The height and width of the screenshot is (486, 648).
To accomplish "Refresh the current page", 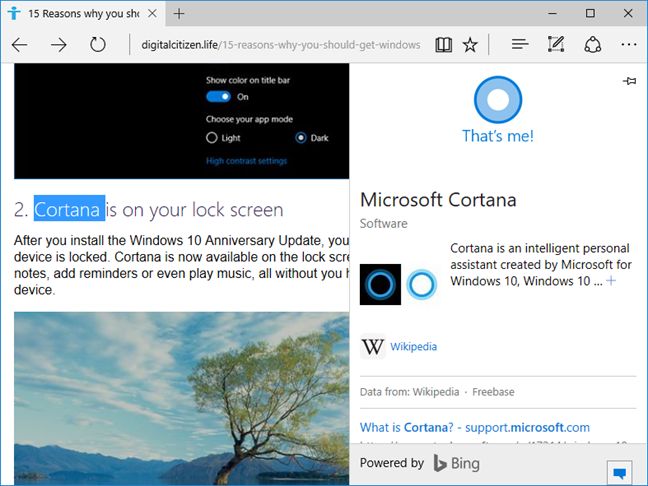I will pyautogui.click(x=98, y=45).
